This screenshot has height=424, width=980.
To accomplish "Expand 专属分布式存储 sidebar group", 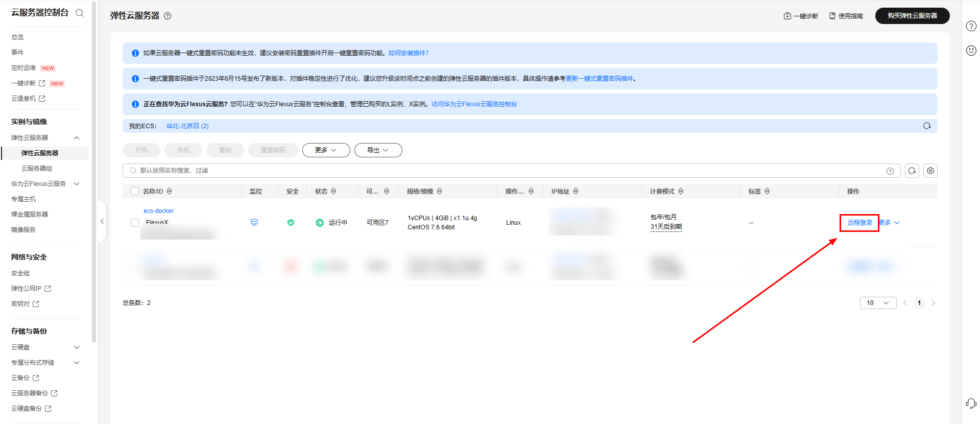I will pyautogui.click(x=77, y=363).
